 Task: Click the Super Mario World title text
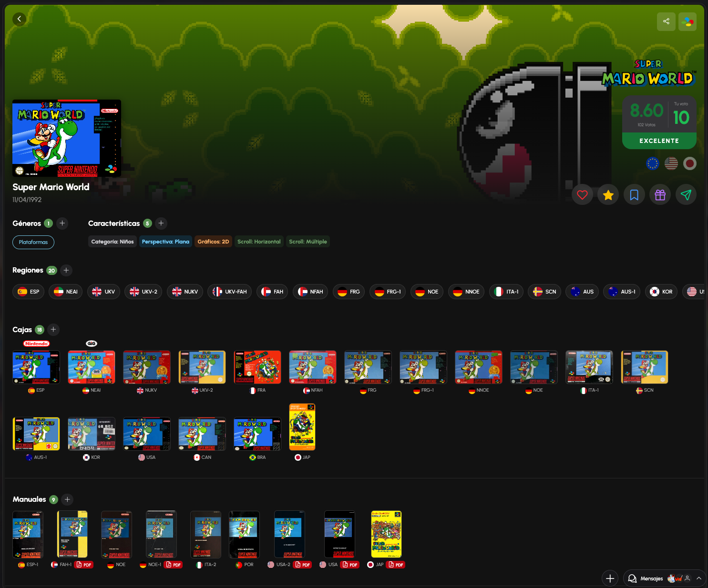coord(51,187)
